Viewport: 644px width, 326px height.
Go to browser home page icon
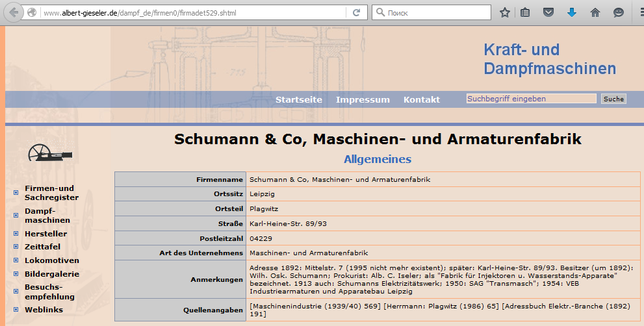595,13
